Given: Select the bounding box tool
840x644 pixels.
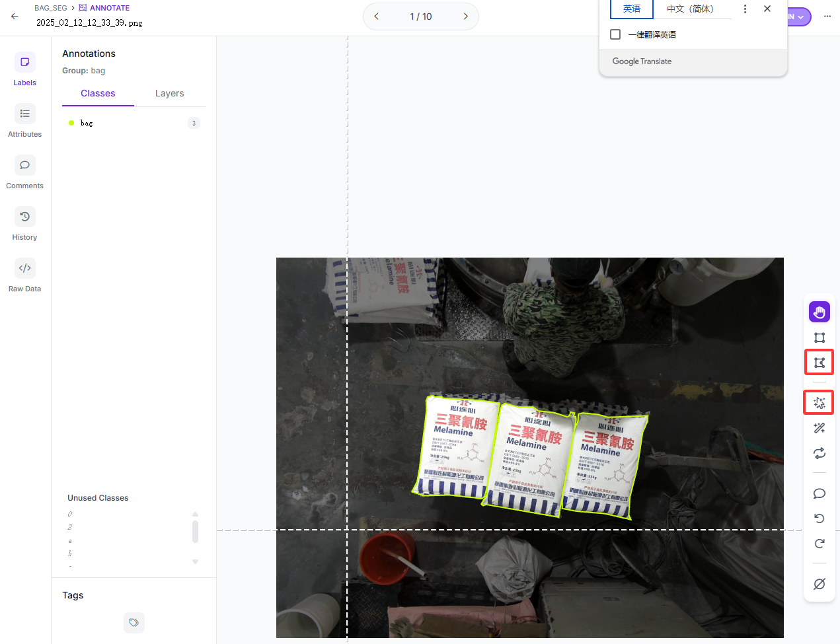Looking at the screenshot, I should 820,338.
